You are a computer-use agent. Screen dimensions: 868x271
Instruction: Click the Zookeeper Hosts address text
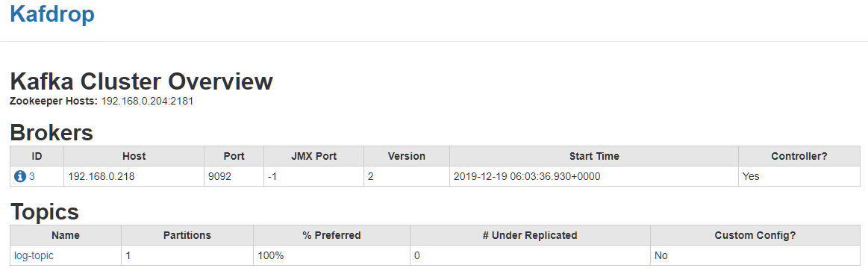[x=147, y=102]
